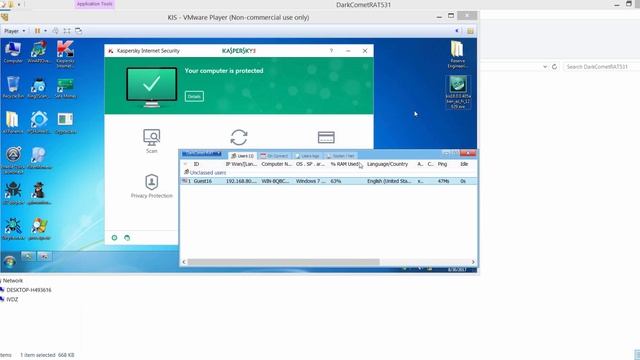Click the DarkComet scrollbar right arrow
640x360 pixels.
click(473, 262)
